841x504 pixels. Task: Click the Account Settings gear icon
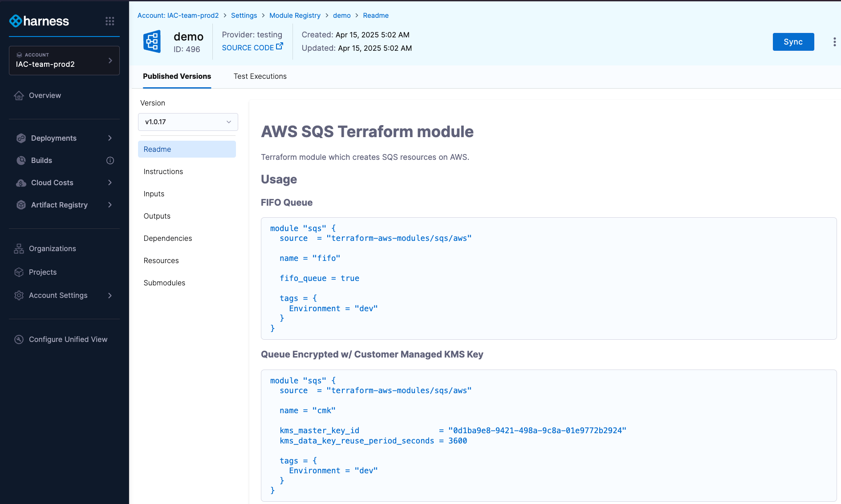[x=19, y=295]
